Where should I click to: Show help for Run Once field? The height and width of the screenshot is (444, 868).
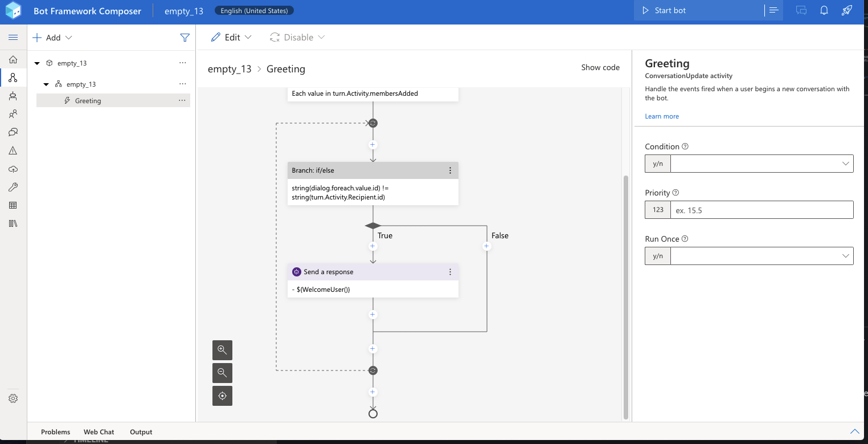coord(685,239)
